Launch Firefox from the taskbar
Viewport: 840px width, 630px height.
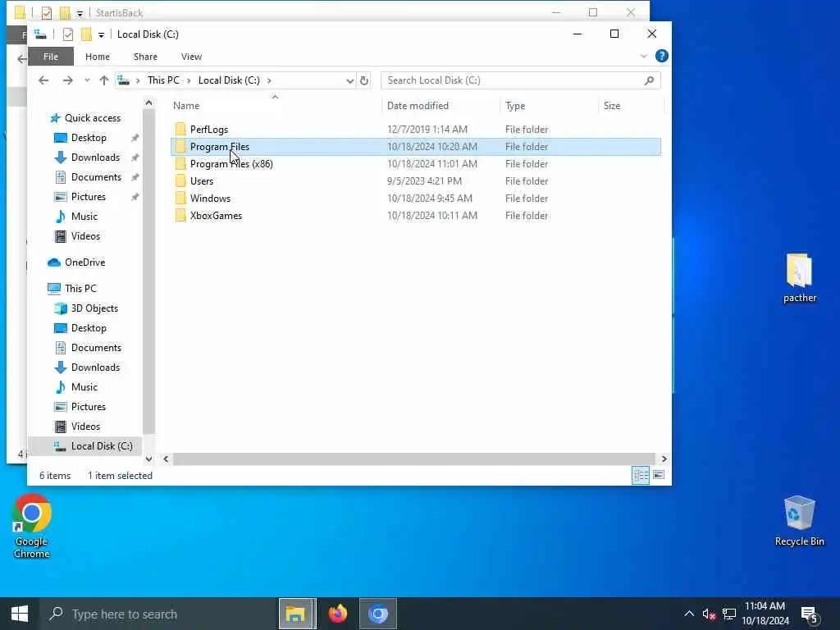(x=337, y=614)
